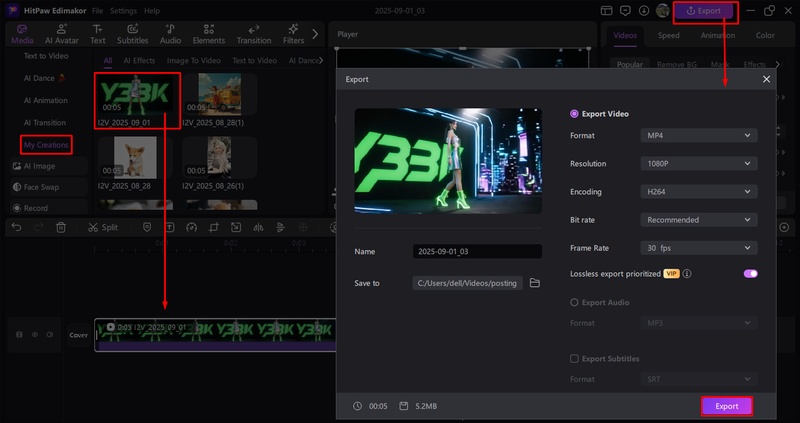
Task: Browse for save folder icon
Action: tap(535, 283)
